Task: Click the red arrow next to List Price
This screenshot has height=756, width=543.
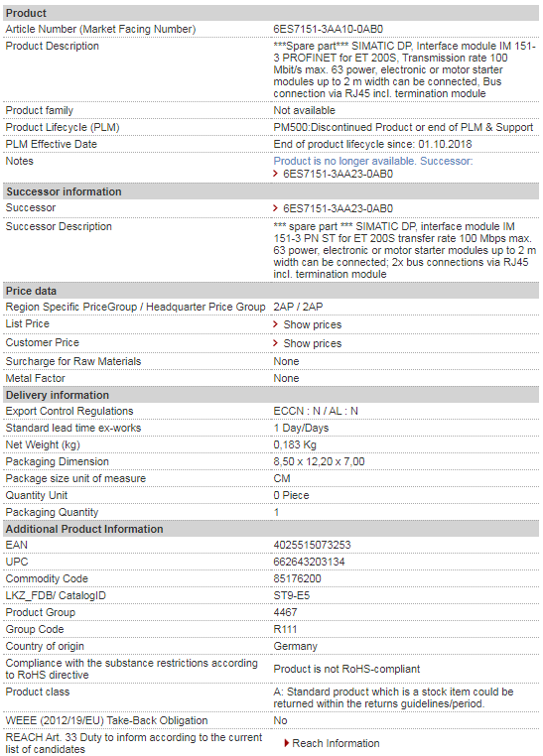Action: click(x=275, y=324)
